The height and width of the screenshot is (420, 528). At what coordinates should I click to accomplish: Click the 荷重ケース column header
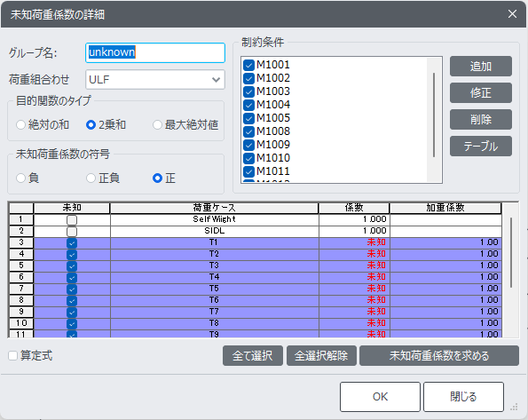[214, 208]
